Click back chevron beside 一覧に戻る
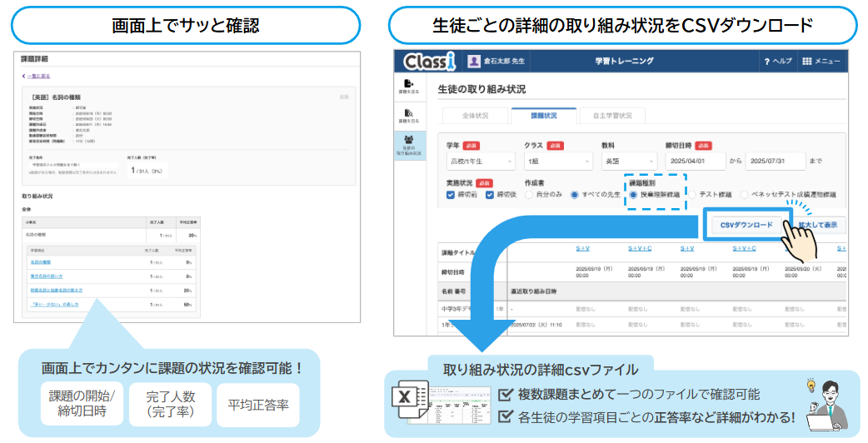The height and width of the screenshot is (443, 868). click(23, 76)
